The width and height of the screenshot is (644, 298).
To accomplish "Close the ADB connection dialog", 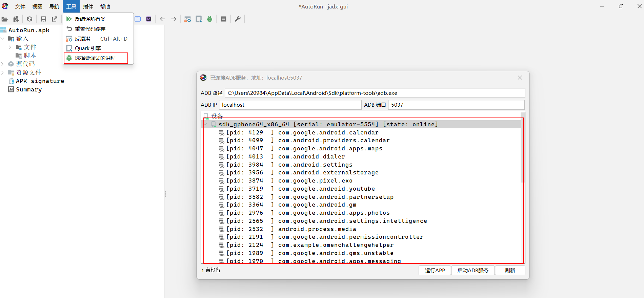I will pyautogui.click(x=520, y=78).
